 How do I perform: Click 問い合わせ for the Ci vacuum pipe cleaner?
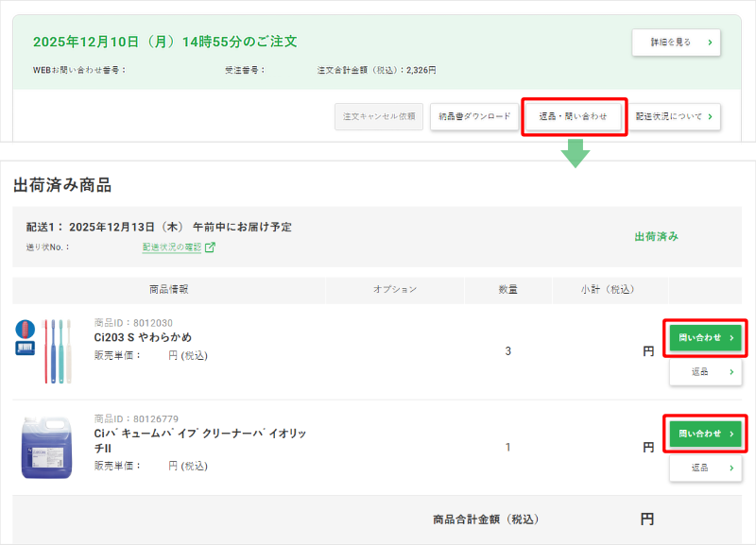coord(705,434)
